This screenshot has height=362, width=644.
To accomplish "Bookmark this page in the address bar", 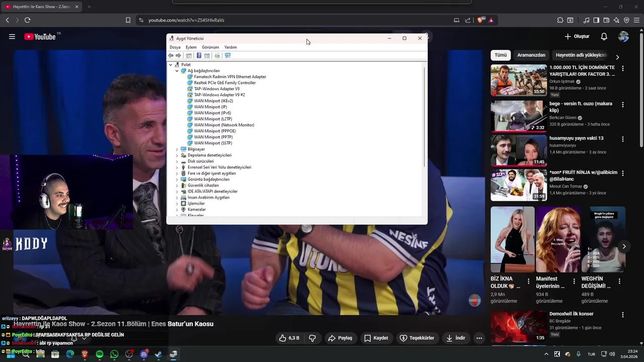I will coord(128,20).
